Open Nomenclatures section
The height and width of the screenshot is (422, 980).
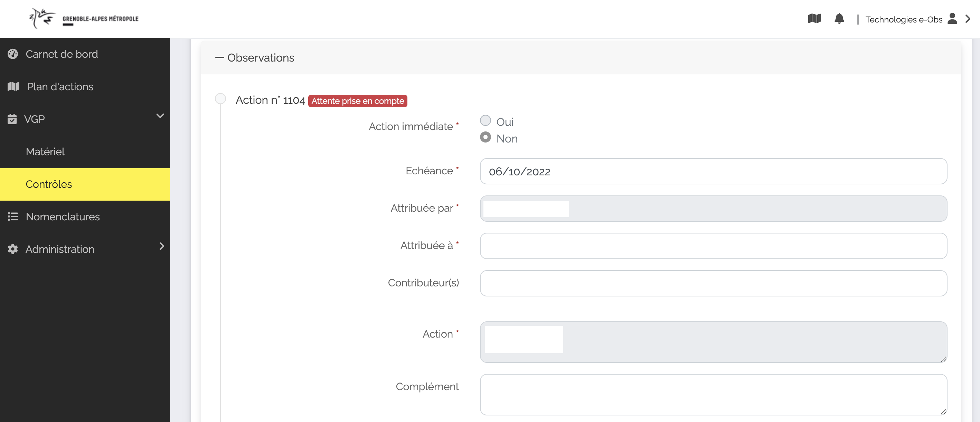click(x=63, y=216)
